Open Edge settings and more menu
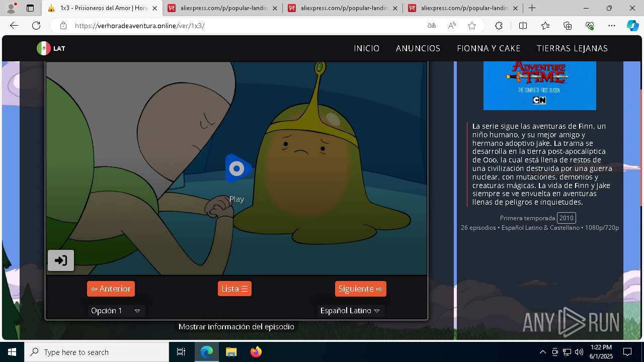The image size is (644, 362). (x=612, y=26)
